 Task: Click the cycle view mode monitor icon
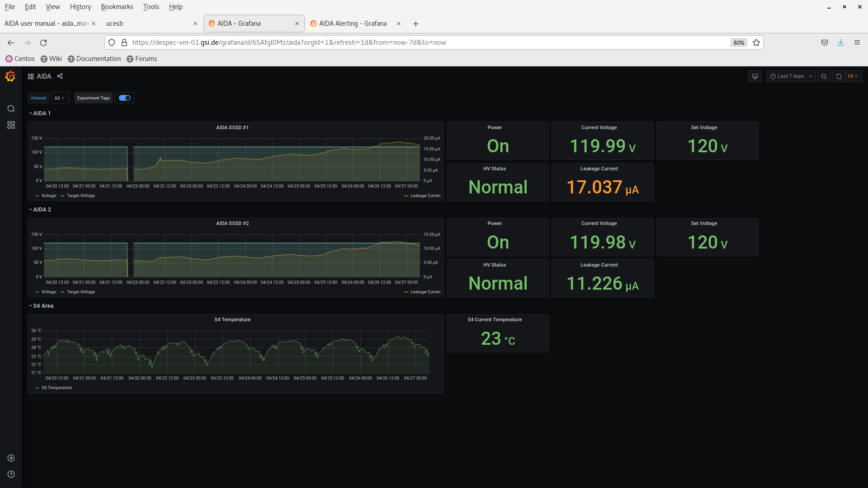coord(755,76)
